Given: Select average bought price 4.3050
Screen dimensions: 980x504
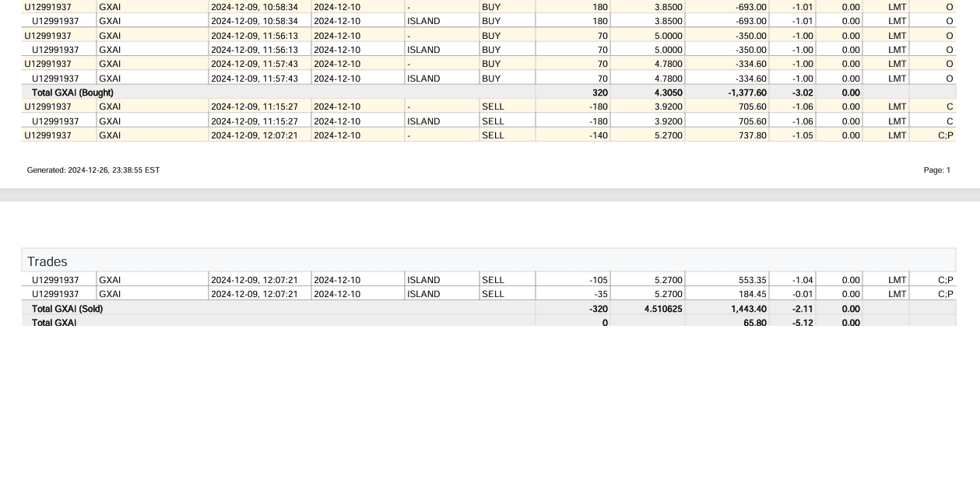Looking at the screenshot, I should 669,93.
